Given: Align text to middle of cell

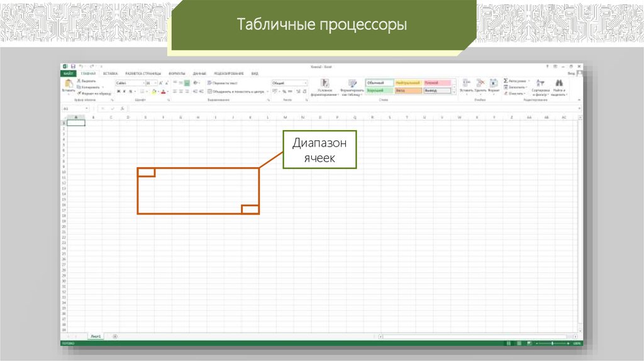Looking at the screenshot, I should 180,83.
